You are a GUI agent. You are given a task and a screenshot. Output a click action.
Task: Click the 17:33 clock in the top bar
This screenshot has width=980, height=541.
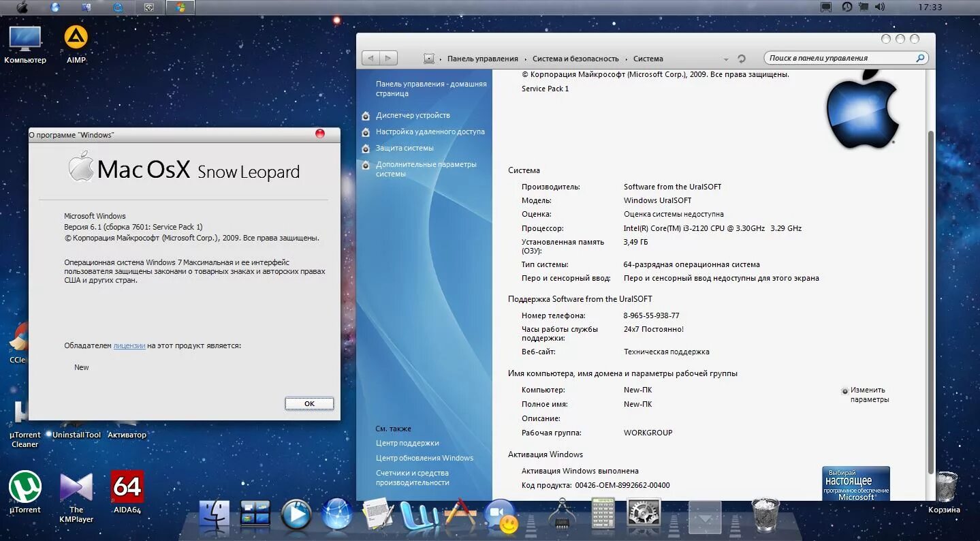point(930,7)
